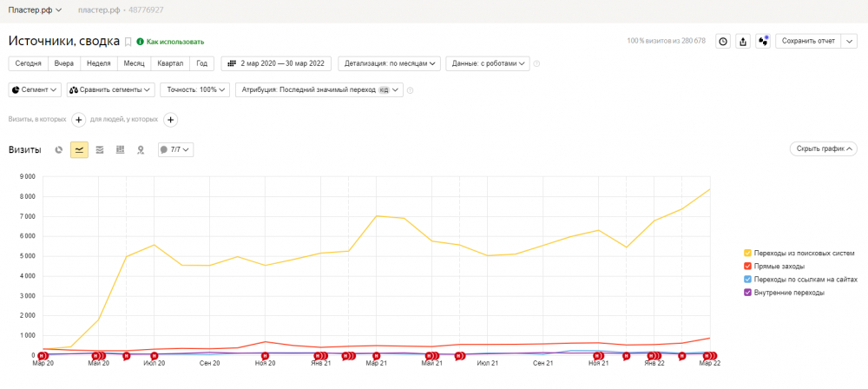Toggle the 'Прямые заходы' legend checkbox
The width and height of the screenshot is (868, 389).
click(747, 266)
